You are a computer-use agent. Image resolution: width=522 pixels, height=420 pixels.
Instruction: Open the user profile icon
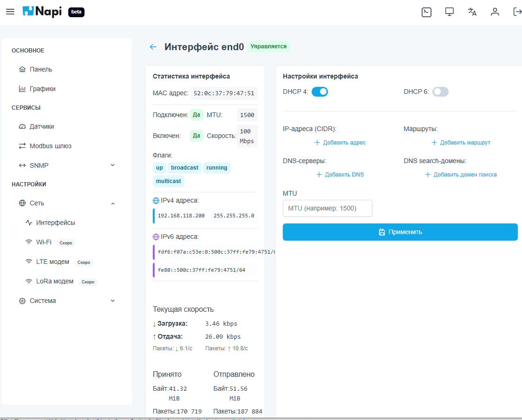pos(495,12)
